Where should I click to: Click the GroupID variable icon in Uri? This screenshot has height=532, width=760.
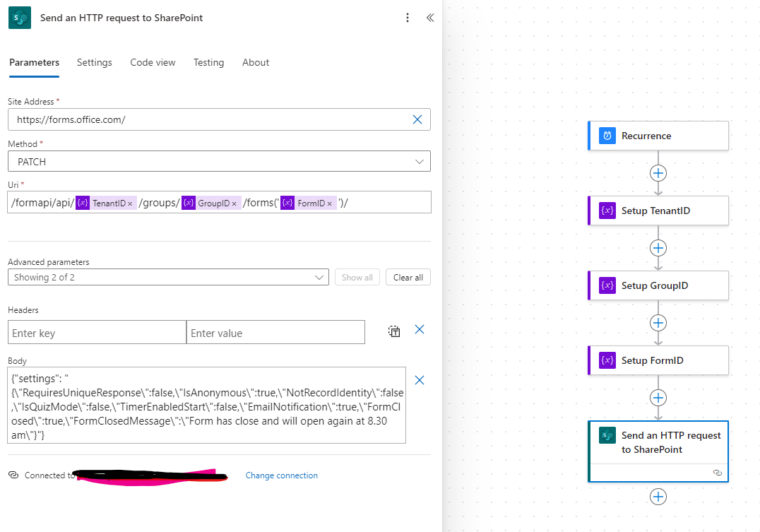click(189, 203)
